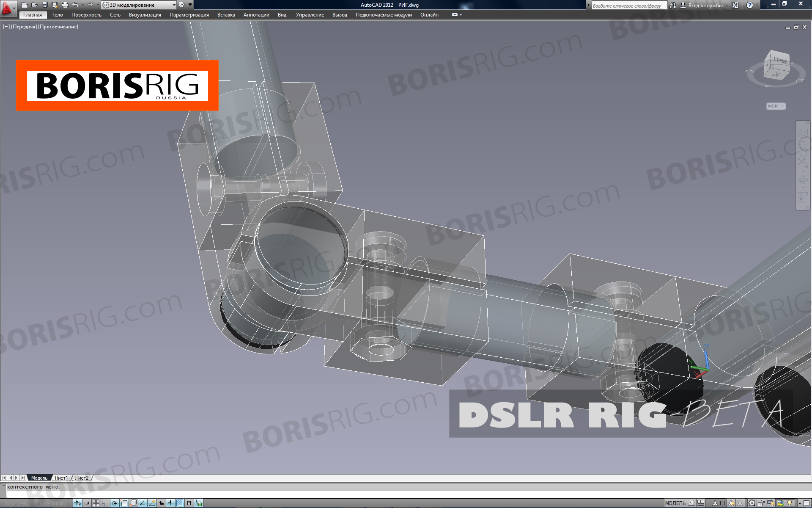Open the Визуализация ribbon tab

[x=145, y=15]
